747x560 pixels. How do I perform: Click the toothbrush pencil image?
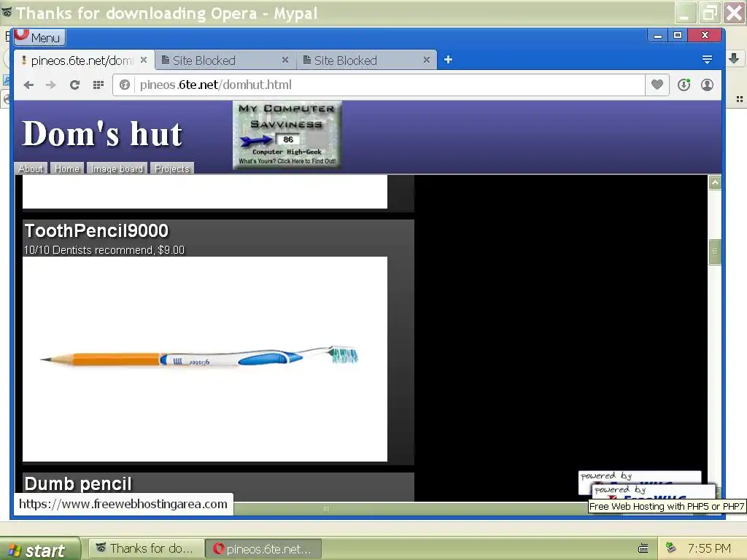(x=205, y=359)
